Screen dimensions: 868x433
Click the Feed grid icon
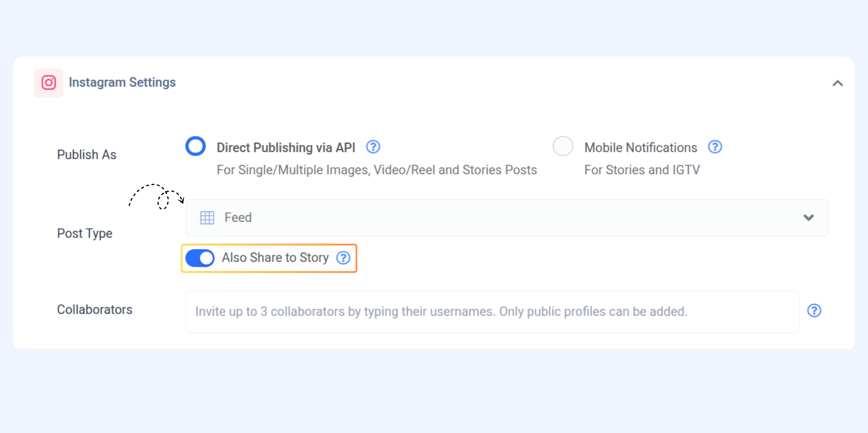pos(207,218)
